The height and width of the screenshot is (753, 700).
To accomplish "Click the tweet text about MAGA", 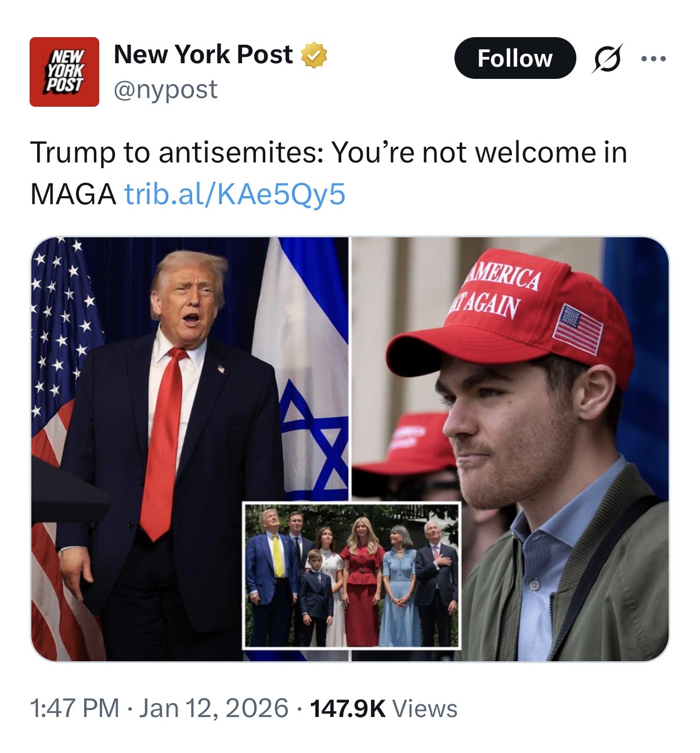I will 329,173.
